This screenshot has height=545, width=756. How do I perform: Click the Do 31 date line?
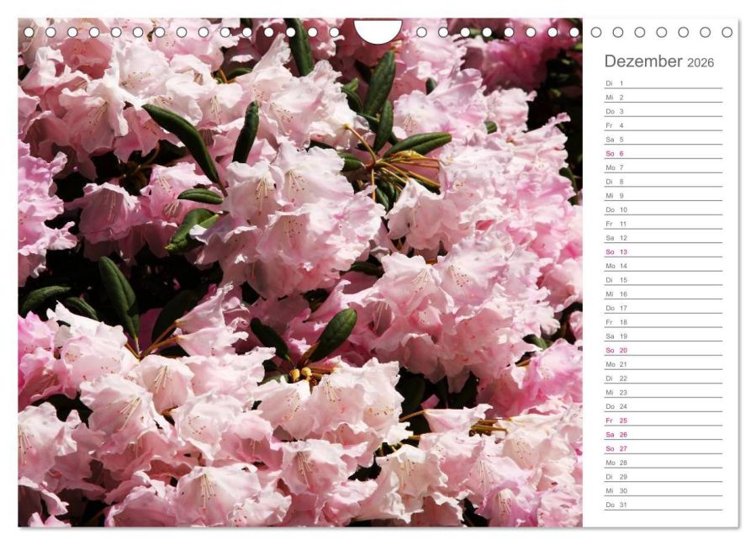click(663, 505)
